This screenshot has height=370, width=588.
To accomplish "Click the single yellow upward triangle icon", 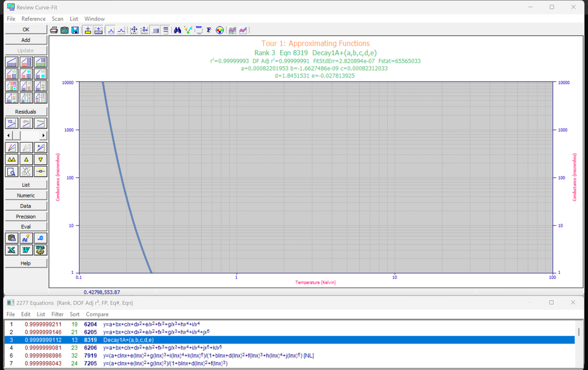I will pyautogui.click(x=26, y=159).
